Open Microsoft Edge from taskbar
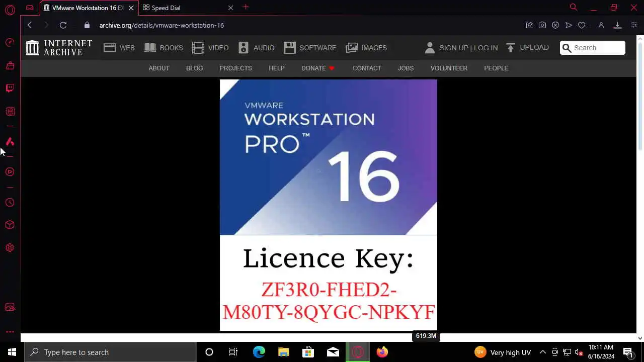 point(259,352)
